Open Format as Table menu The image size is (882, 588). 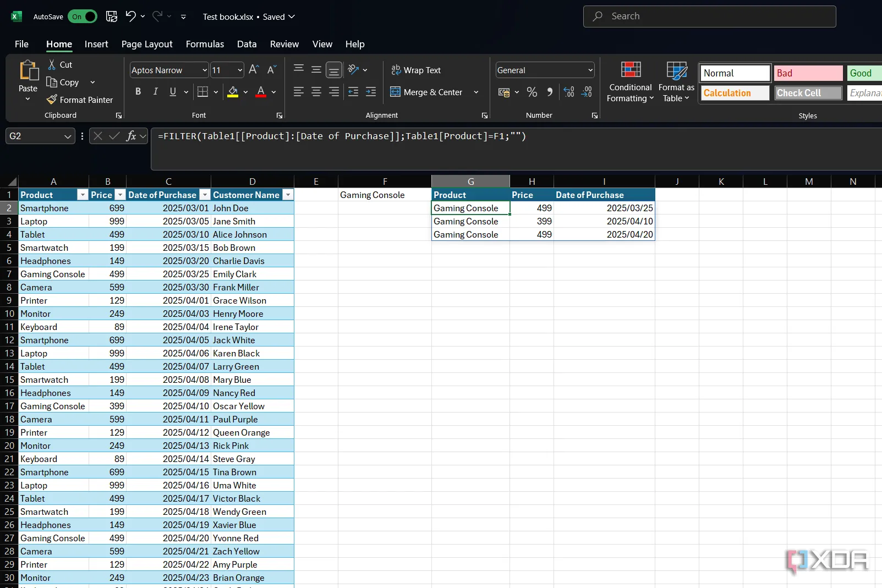tap(676, 81)
